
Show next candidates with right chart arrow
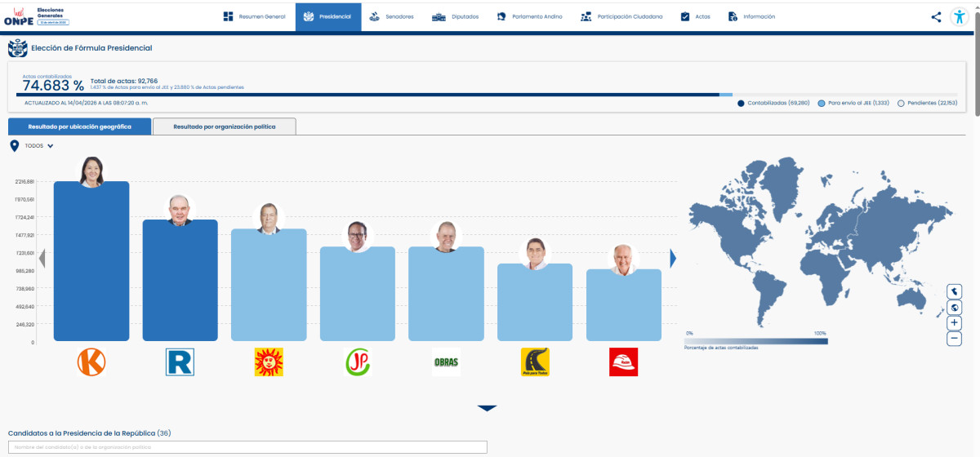(674, 259)
